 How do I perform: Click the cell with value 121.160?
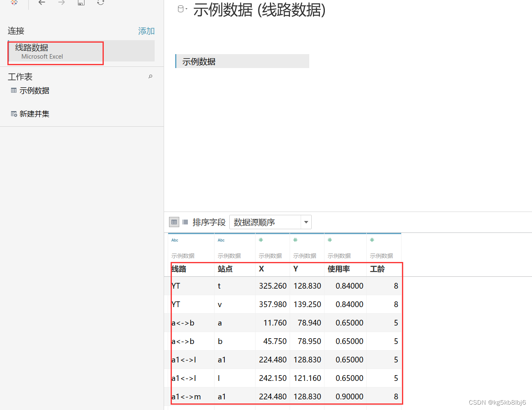coord(307,378)
